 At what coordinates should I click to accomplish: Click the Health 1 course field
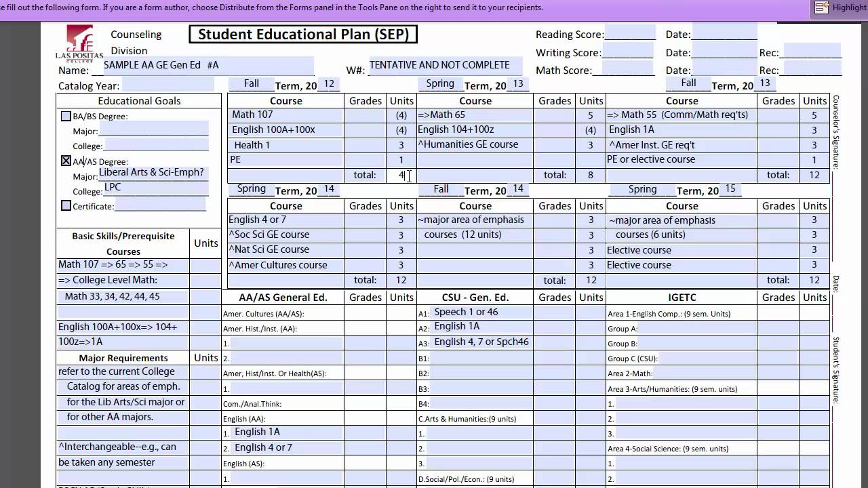pyautogui.click(x=285, y=145)
